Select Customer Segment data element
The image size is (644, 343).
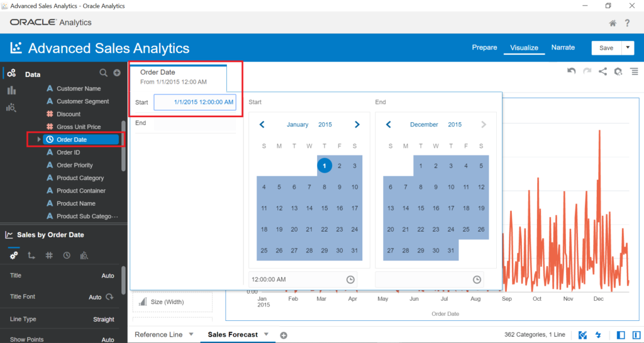tap(82, 101)
